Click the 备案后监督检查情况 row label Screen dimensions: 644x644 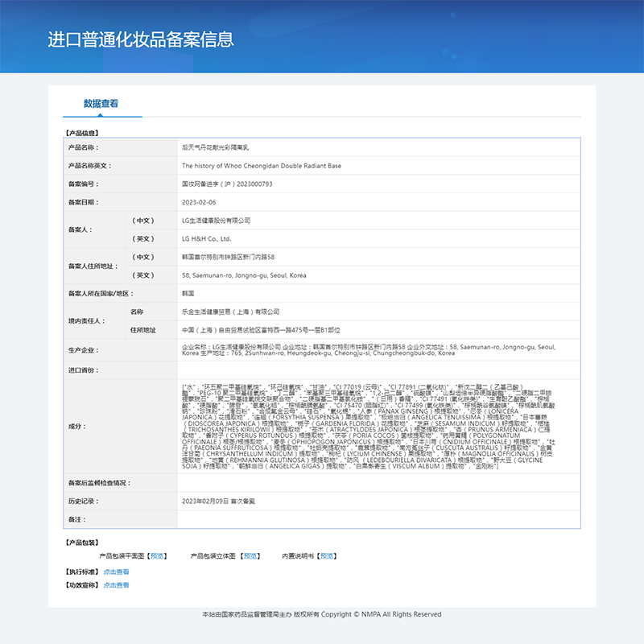pos(99,483)
